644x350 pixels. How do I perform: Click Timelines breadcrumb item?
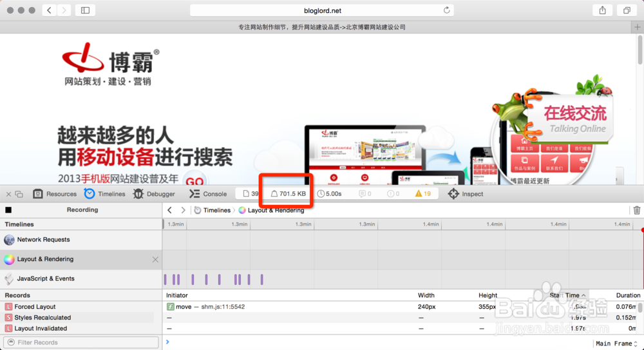tap(213, 210)
